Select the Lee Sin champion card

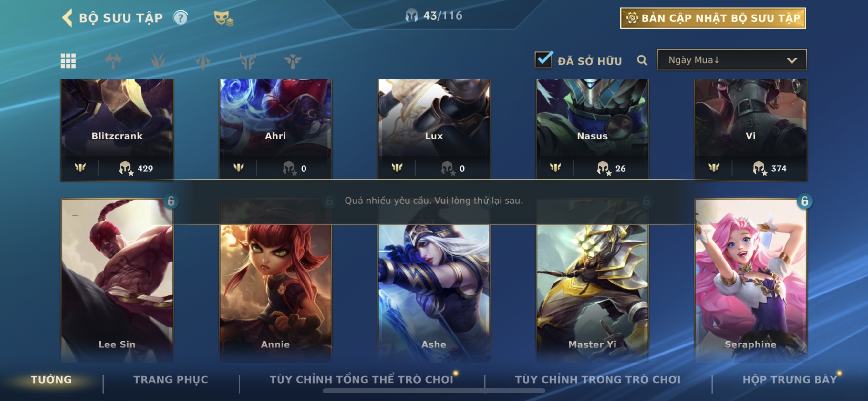117,280
